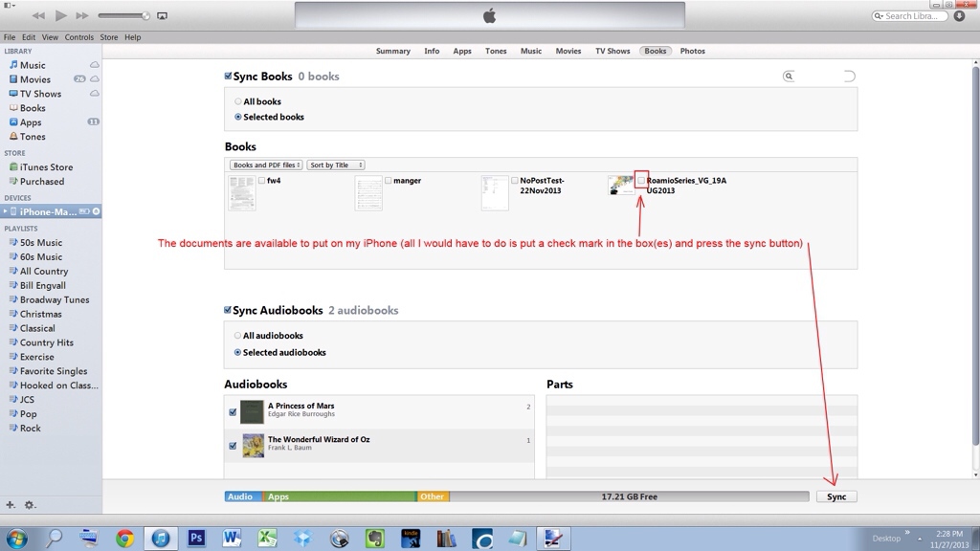Select the iPhone device in the sidebar
Viewport: 980px width, 551px height.
click(51, 211)
